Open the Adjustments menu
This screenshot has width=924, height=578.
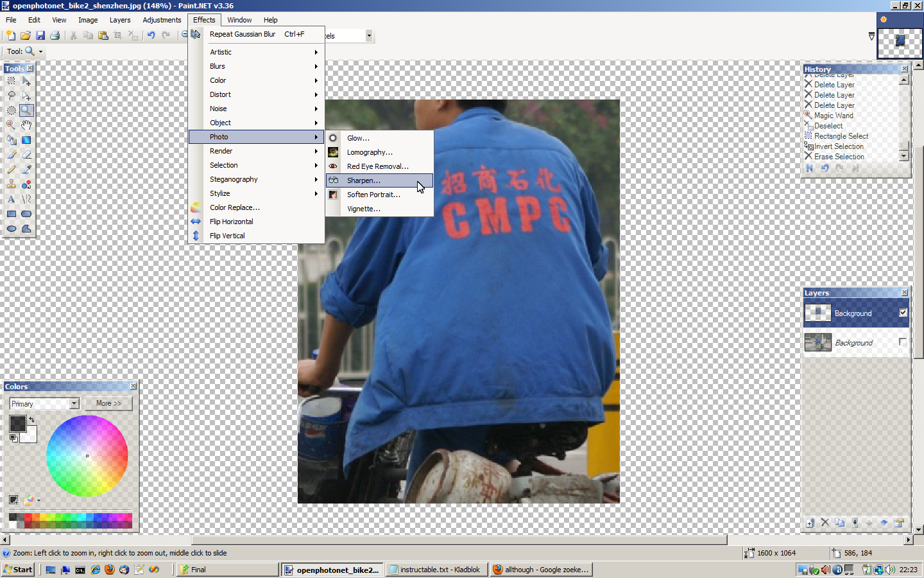161,20
